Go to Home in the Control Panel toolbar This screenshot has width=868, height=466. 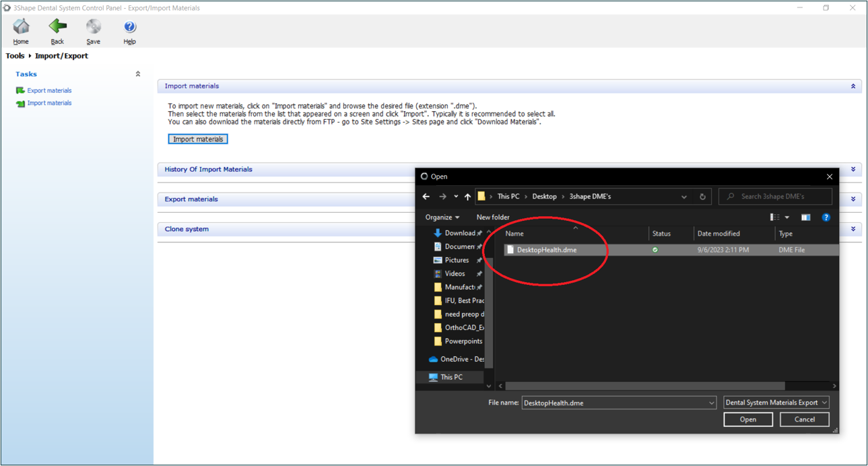point(21,31)
